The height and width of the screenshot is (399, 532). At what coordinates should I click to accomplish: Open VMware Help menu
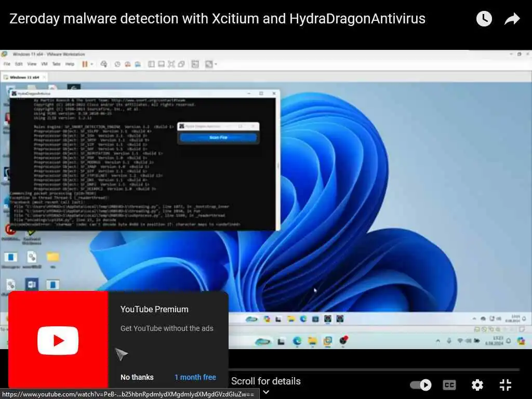click(x=70, y=64)
